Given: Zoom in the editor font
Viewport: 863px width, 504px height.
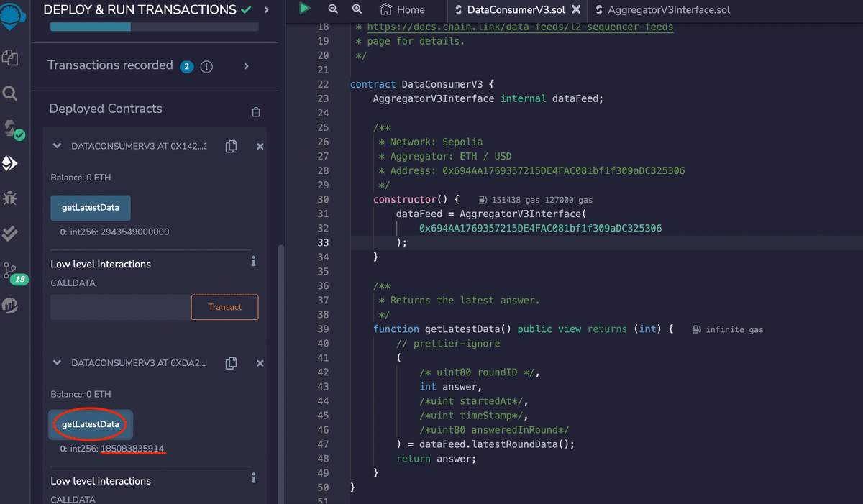Looking at the screenshot, I should point(357,9).
